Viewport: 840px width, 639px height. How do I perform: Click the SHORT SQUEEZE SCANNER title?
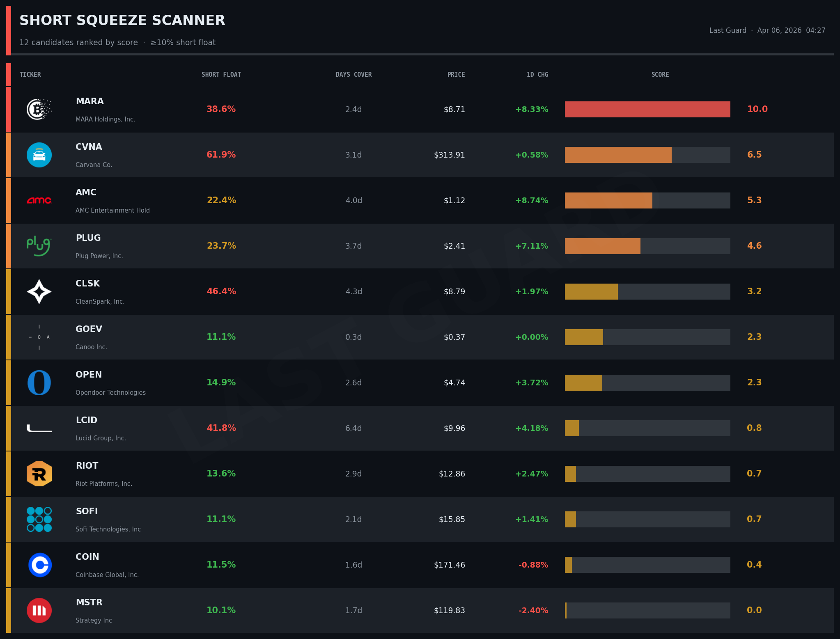[122, 21]
